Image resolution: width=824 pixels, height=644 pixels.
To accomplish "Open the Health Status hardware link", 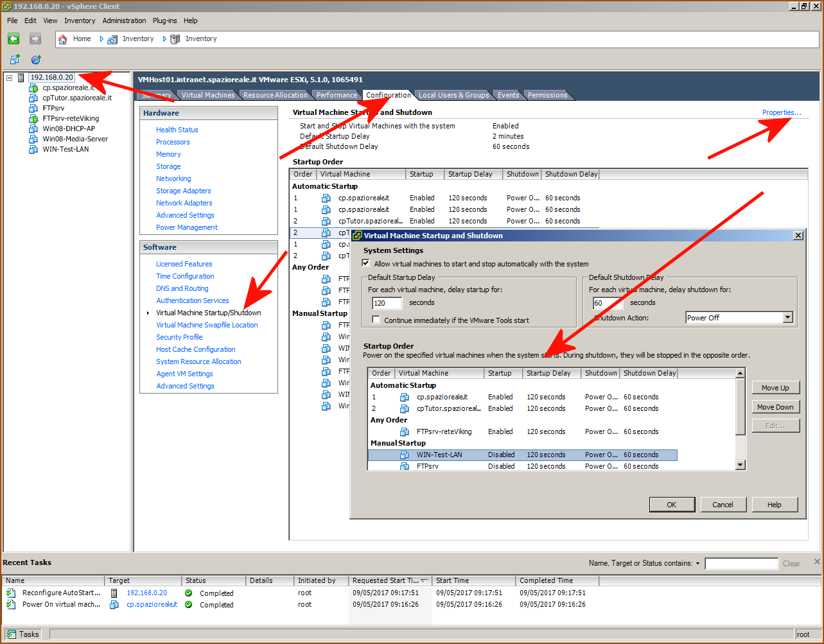I will coord(177,130).
